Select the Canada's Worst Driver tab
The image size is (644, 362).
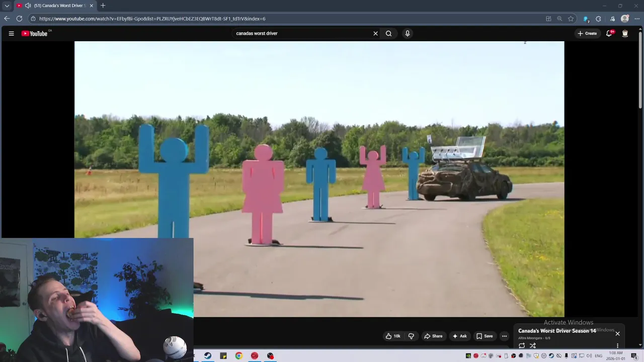tap(59, 6)
